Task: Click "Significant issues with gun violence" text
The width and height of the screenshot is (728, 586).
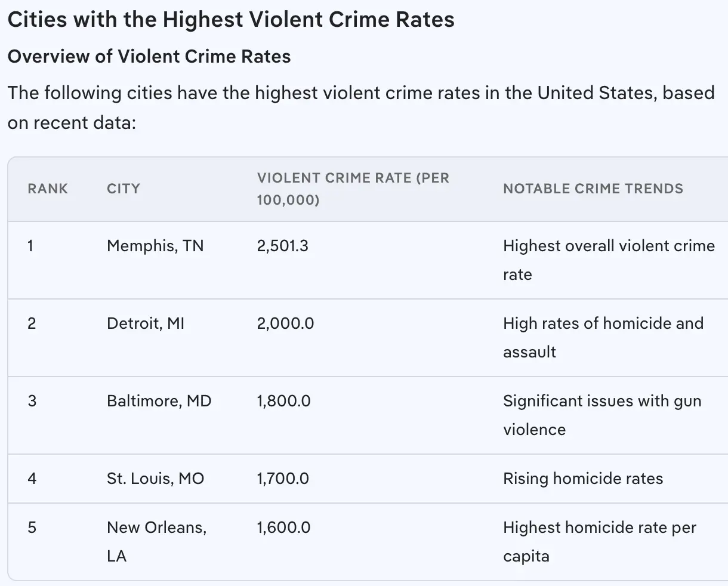Action: click(x=601, y=415)
